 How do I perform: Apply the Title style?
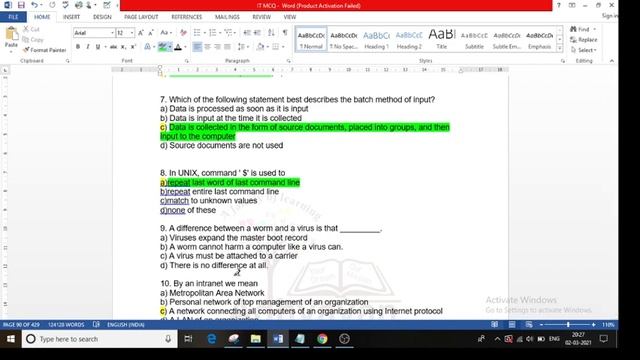[442, 40]
